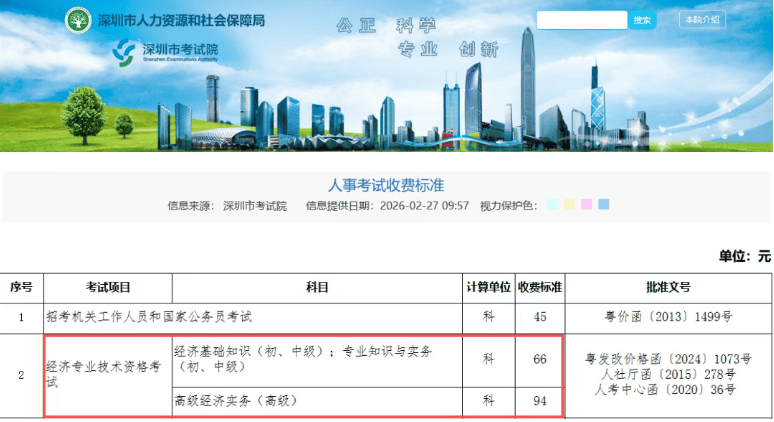
Task: Click the fee value 94 cell
Action: (x=540, y=401)
